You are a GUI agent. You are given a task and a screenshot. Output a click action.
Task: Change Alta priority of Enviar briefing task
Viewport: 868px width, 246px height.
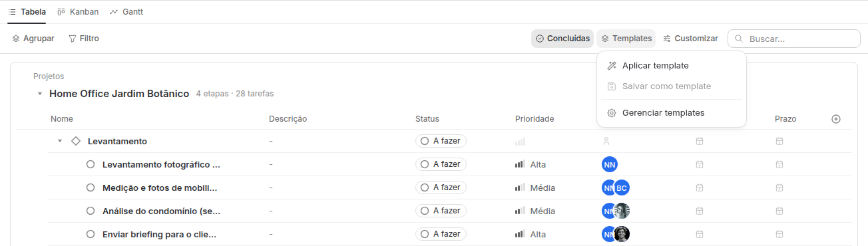(x=531, y=234)
